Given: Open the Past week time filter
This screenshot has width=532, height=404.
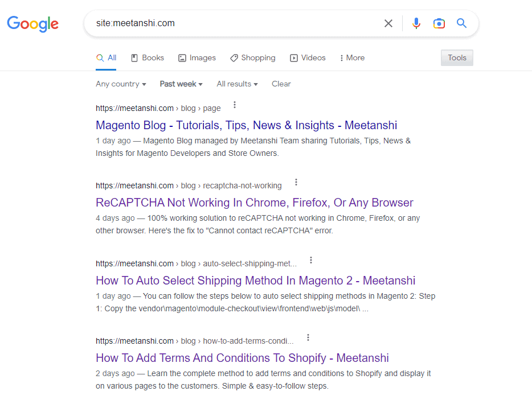Looking at the screenshot, I should coord(181,84).
